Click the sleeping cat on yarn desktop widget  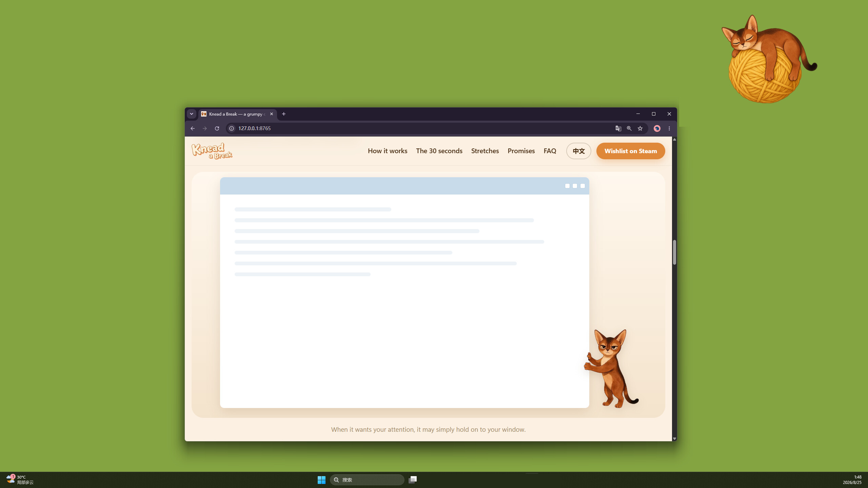click(769, 59)
